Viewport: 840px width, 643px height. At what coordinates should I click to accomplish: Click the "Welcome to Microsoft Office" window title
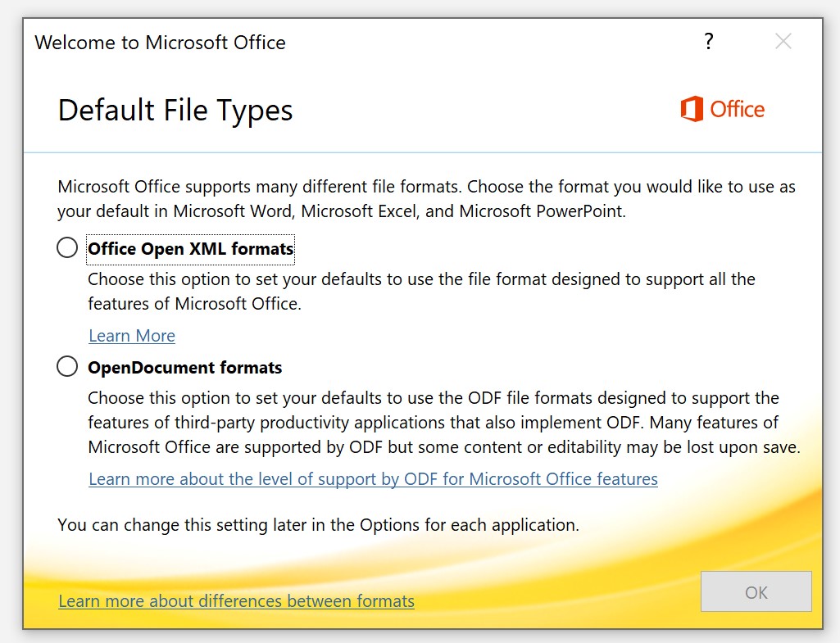coord(160,43)
